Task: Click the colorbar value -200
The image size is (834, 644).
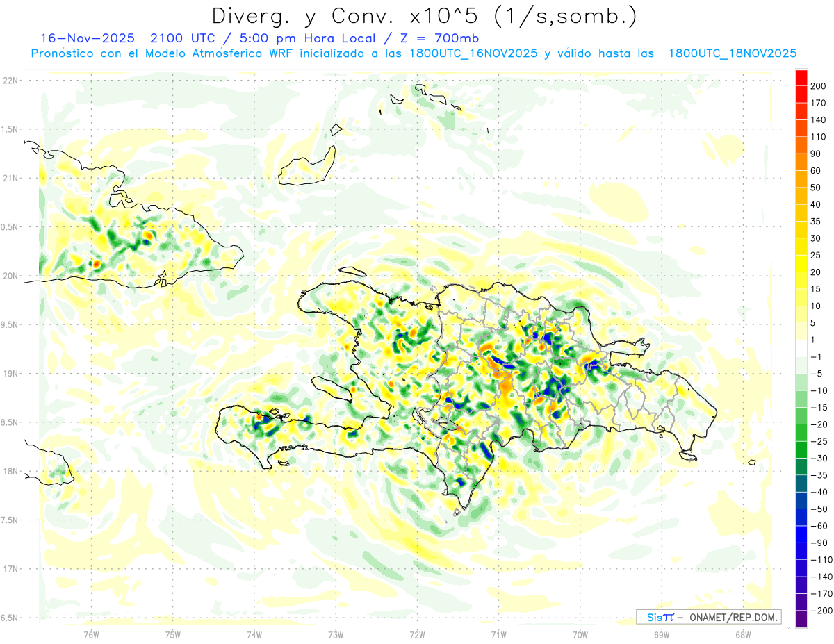Action: (821, 611)
